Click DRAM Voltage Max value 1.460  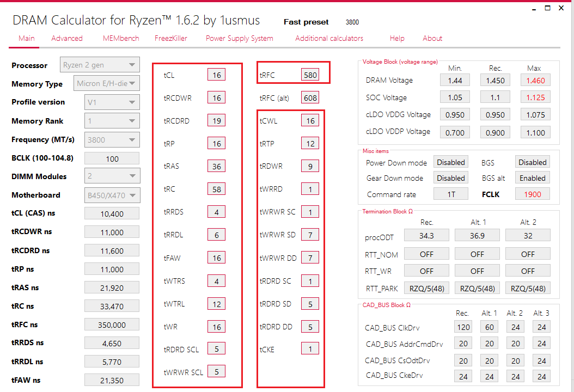[535, 80]
